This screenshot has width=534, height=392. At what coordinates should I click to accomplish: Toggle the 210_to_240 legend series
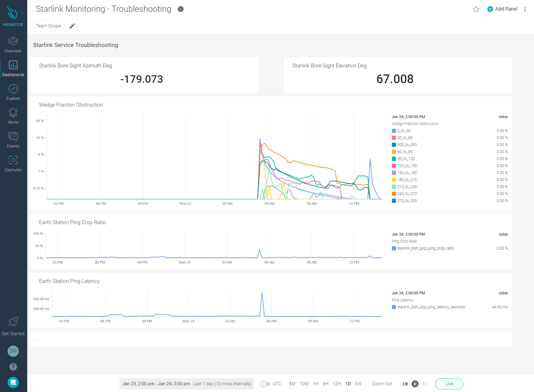pos(404,187)
